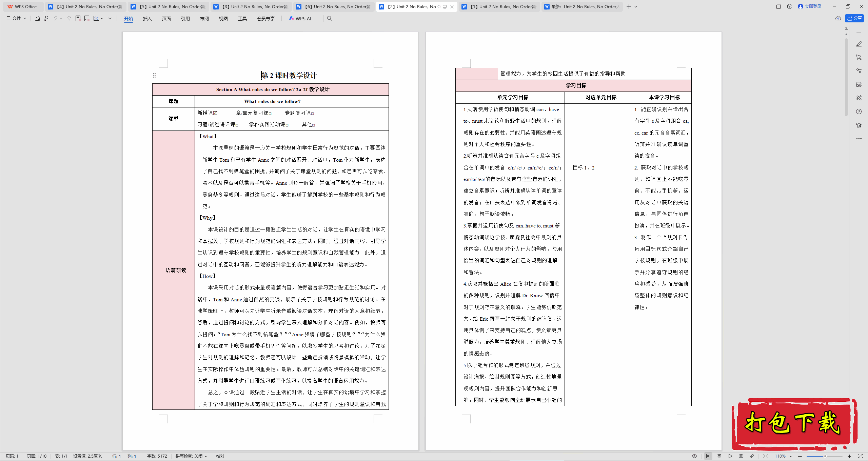Collapse the right sidebar top expander
Image resolution: width=868 pixels, height=461 pixels.
(859, 33)
